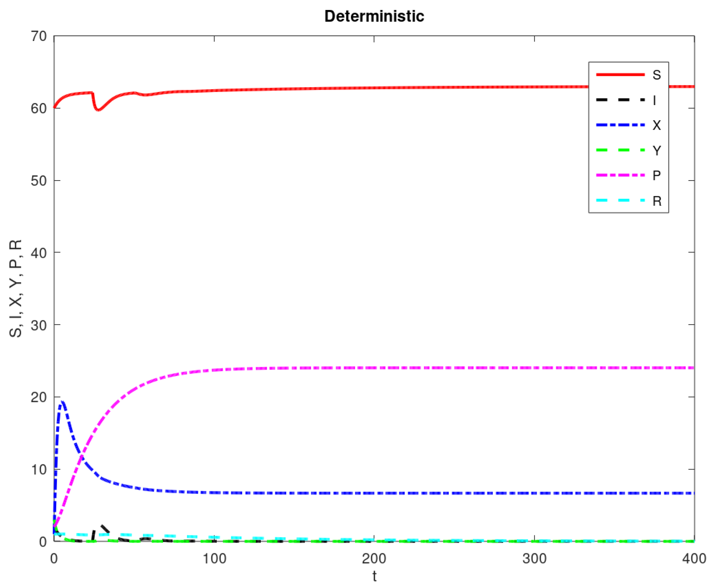Click the green Y legend line sample
713x588 pixels.
coord(620,150)
